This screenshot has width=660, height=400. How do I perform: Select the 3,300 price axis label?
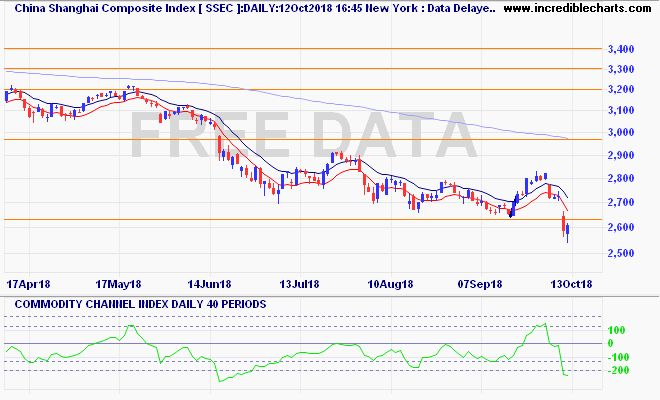[621, 69]
